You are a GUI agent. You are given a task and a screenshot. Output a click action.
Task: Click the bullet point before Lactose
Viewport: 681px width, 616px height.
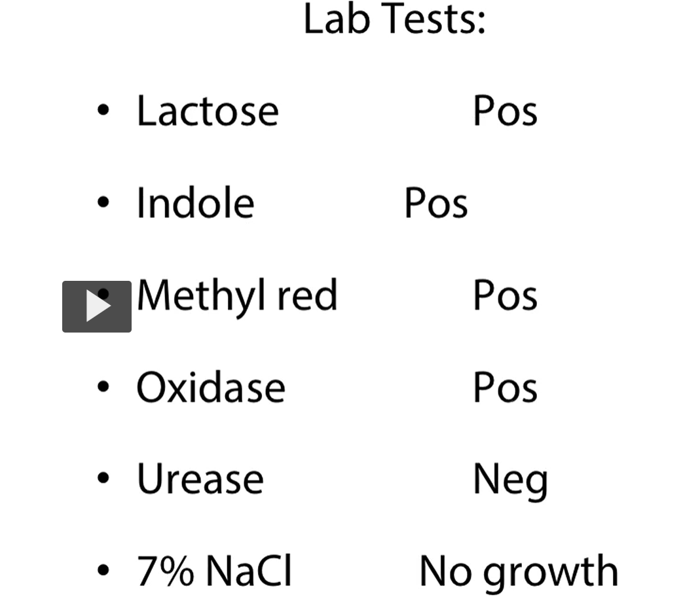103,111
